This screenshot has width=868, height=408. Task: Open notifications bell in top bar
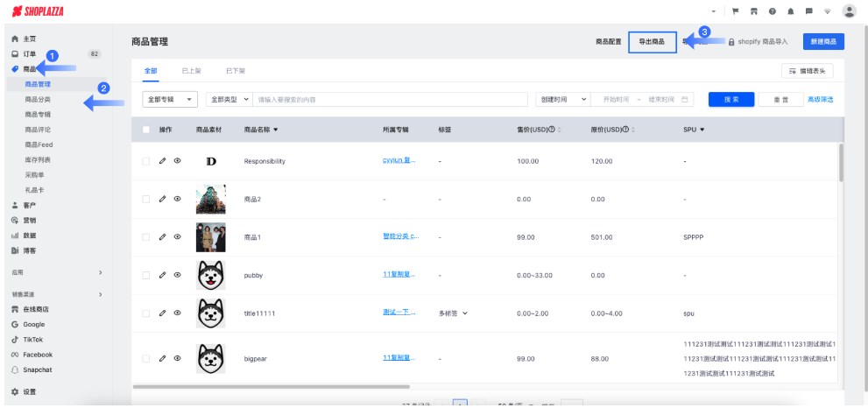[x=791, y=11]
